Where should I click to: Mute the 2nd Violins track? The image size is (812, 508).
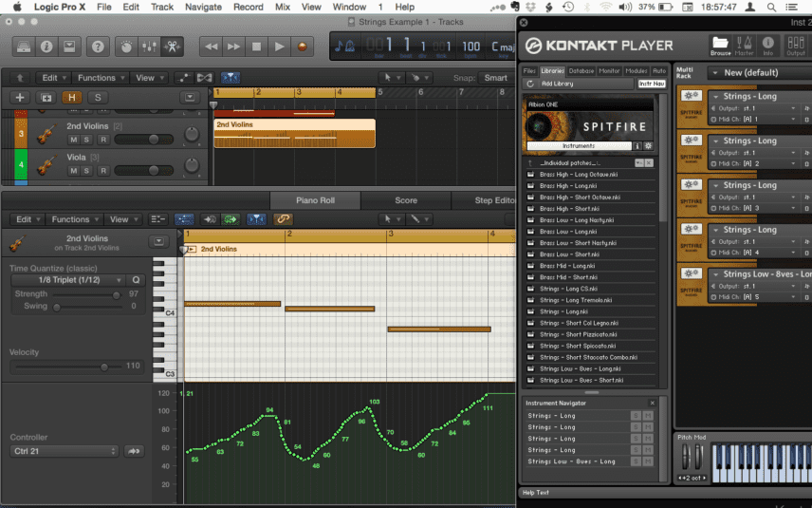pos(74,140)
